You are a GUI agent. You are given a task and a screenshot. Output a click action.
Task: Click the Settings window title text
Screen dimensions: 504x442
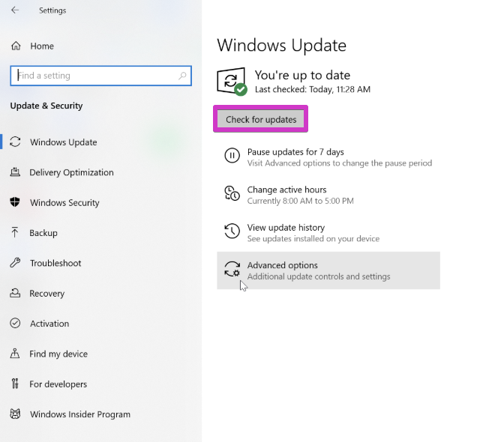pyautogui.click(x=52, y=10)
